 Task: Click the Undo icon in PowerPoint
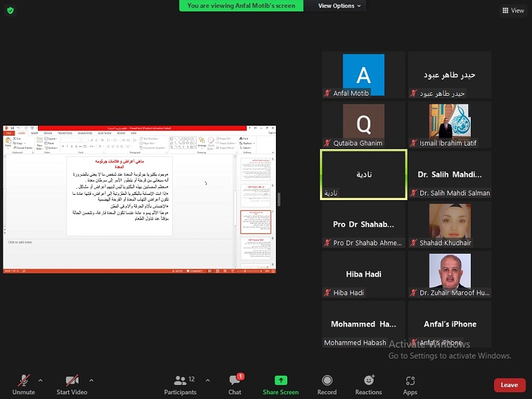19,128
